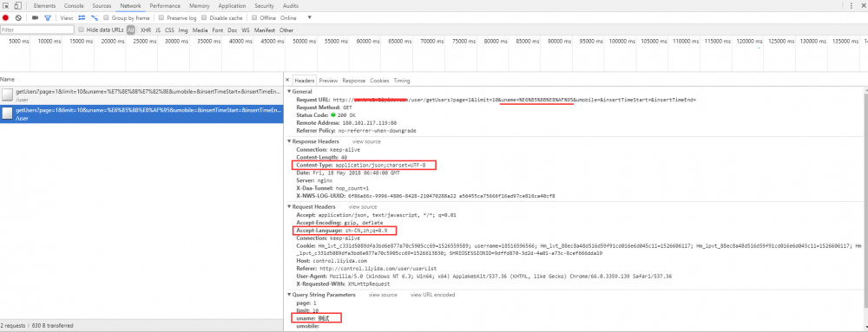Focus the Filter text box

tap(37, 29)
